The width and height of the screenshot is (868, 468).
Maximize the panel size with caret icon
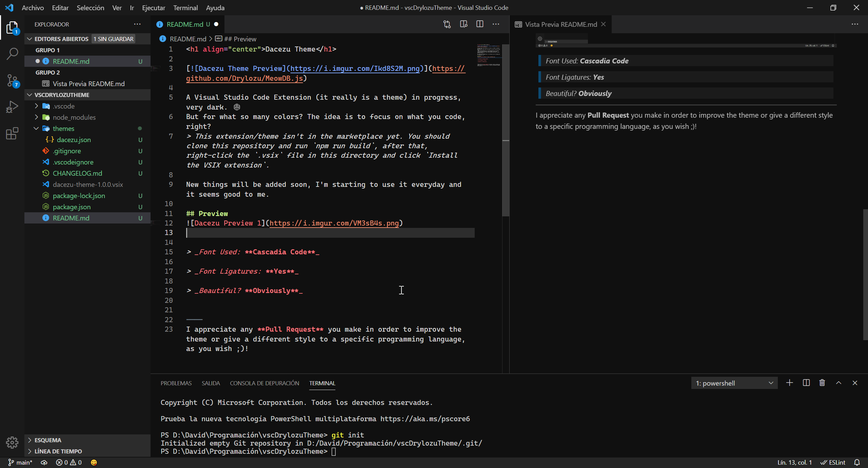[839, 383]
